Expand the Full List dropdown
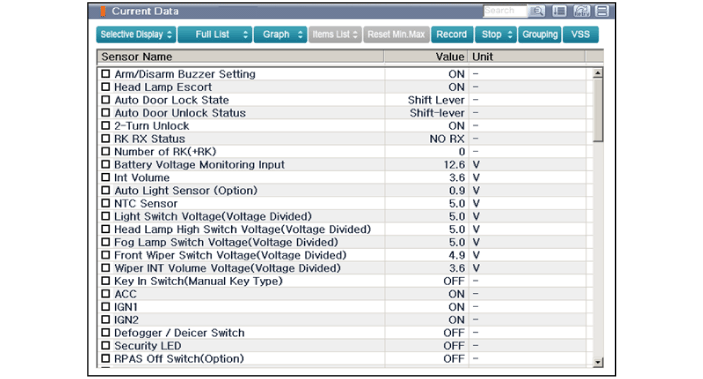Screen dimensions: 703x379 pos(215,35)
